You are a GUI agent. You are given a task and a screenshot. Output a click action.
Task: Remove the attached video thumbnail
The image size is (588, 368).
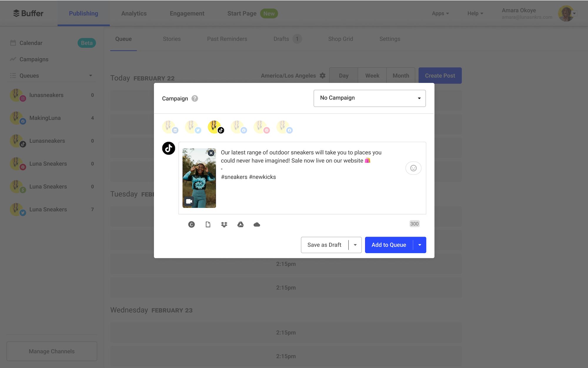(x=211, y=153)
